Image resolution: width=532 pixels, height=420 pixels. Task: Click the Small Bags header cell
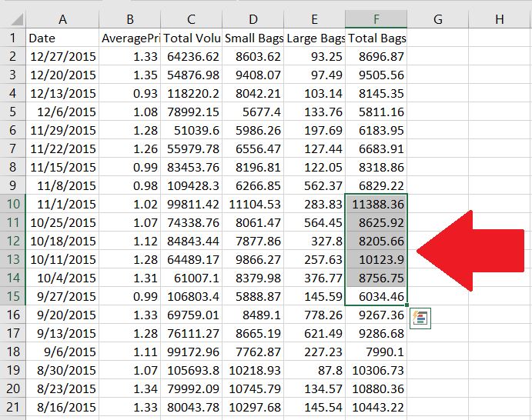[253, 38]
